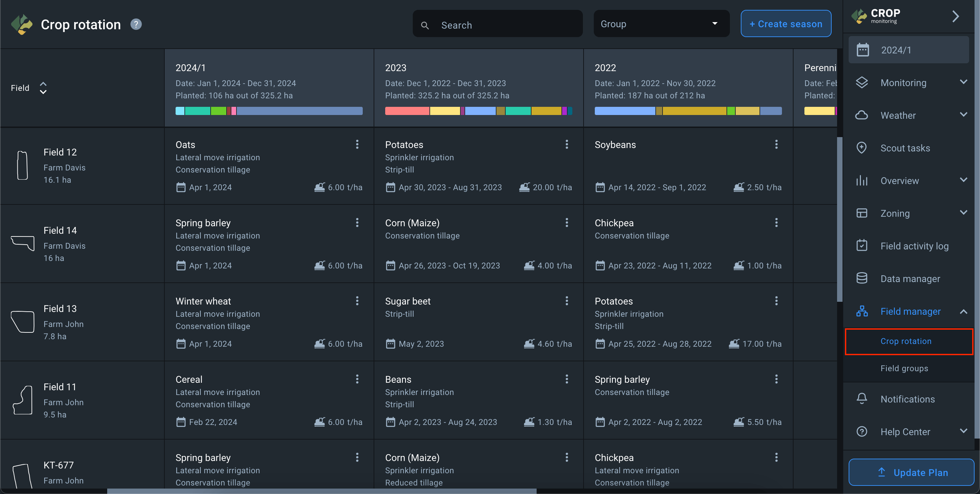
Task: Open Data manager in the sidebar
Action: [910, 279]
